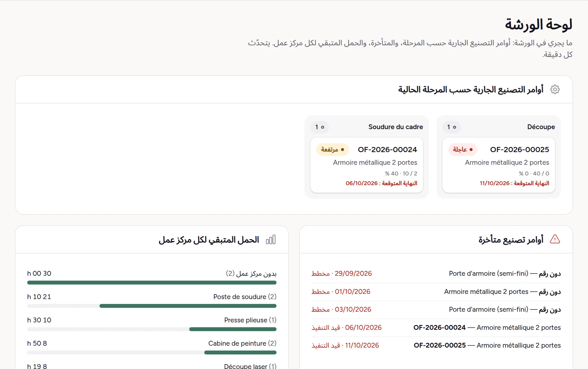Click expected end date 11/10/2026 on card
Image resolution: width=588 pixels, height=369 pixels.
514,183
